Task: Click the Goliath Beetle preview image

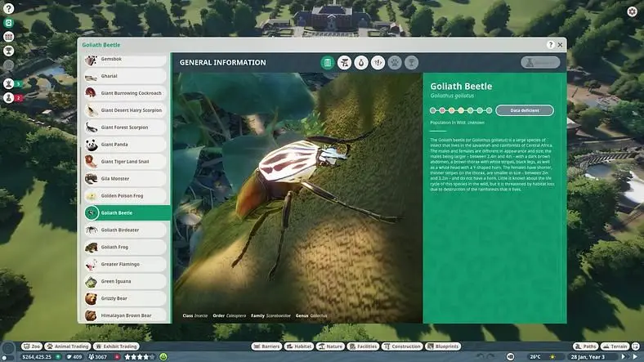Action: click(297, 198)
